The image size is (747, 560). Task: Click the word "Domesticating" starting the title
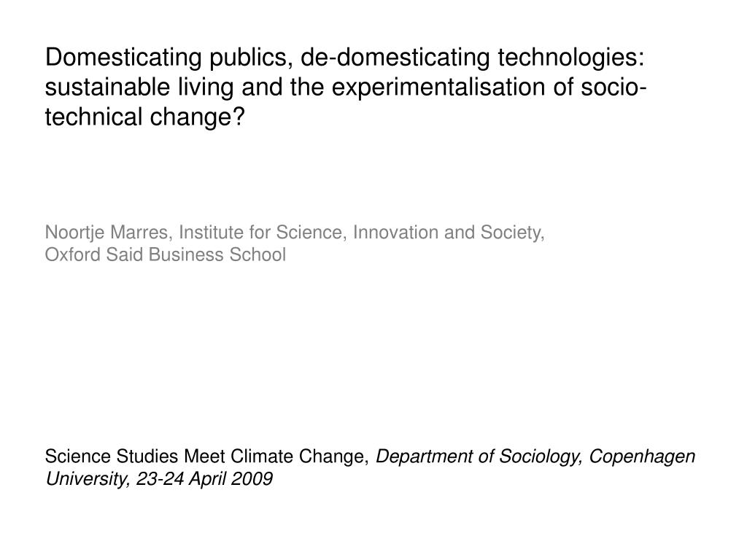click(123, 58)
